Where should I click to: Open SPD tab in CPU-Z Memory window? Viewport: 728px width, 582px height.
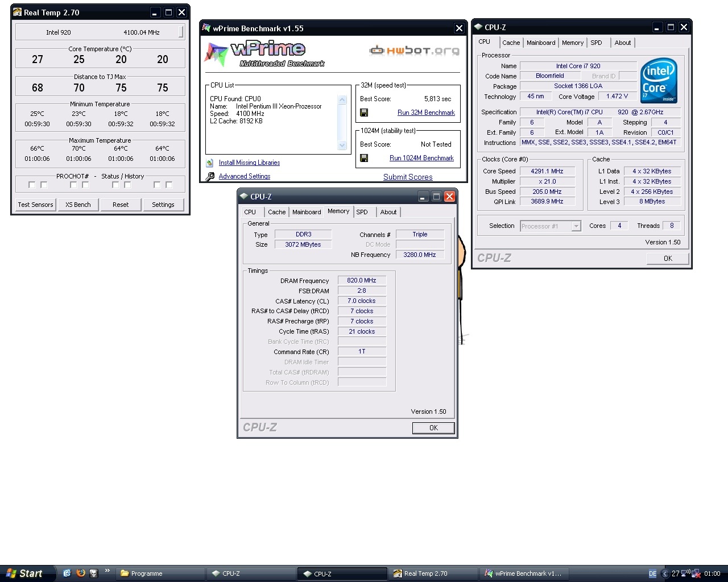click(x=362, y=212)
